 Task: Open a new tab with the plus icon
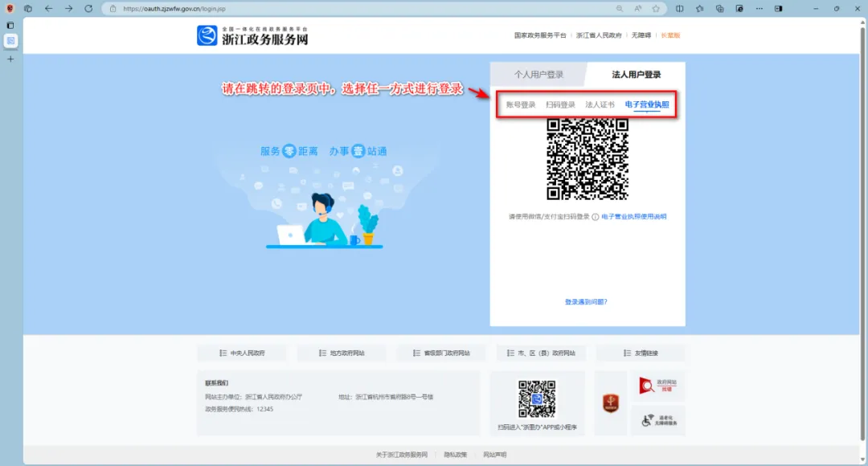pyautogui.click(x=10, y=59)
